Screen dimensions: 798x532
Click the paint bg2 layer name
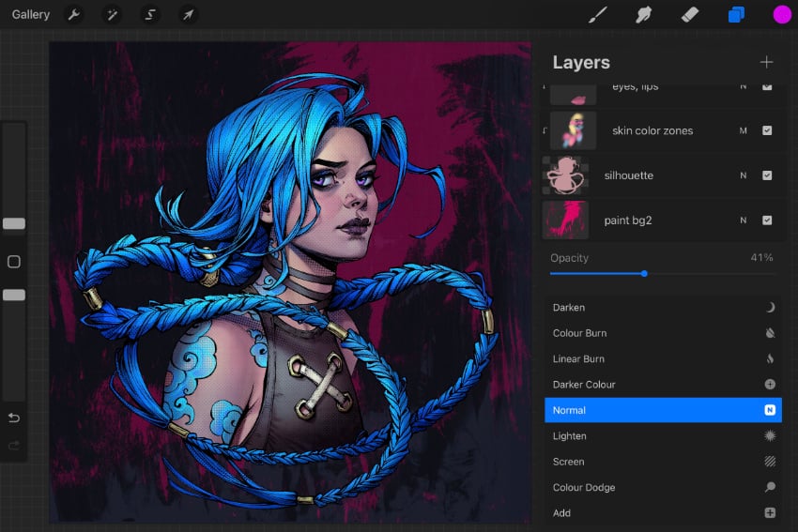pyautogui.click(x=627, y=220)
